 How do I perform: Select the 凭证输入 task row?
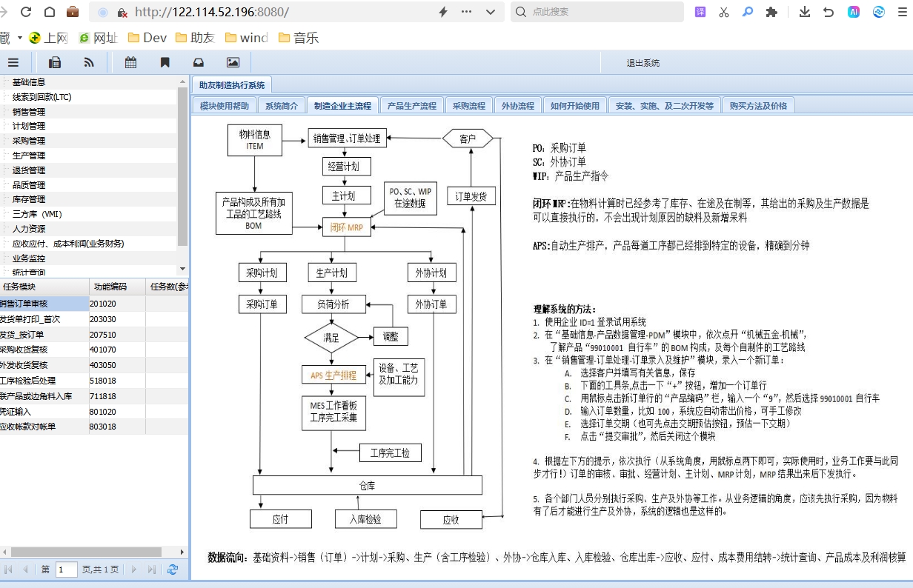tap(94, 412)
